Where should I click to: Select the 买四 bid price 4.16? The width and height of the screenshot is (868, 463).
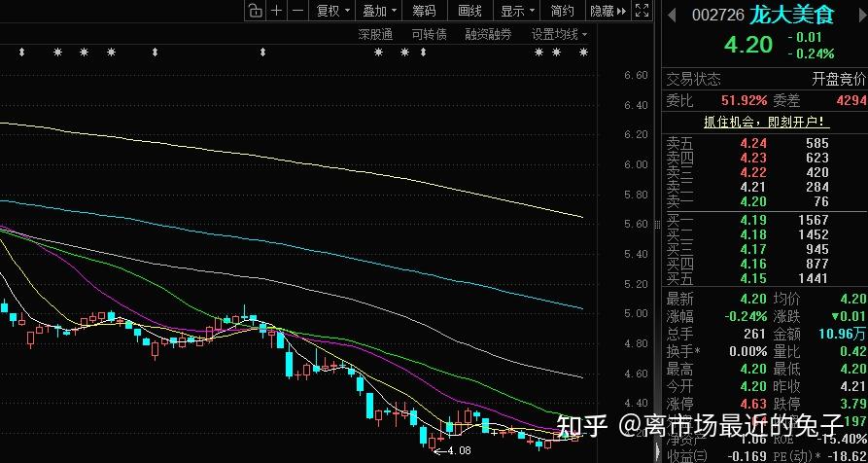pos(751,264)
